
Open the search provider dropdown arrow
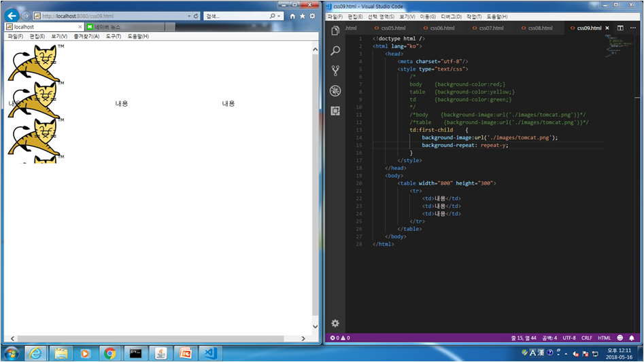[279, 16]
